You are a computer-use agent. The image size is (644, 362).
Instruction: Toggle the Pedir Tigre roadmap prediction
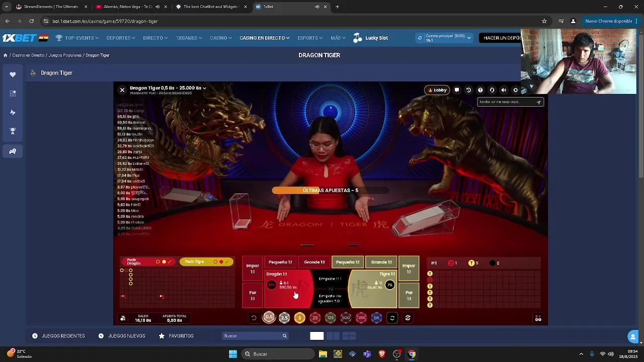206,262
